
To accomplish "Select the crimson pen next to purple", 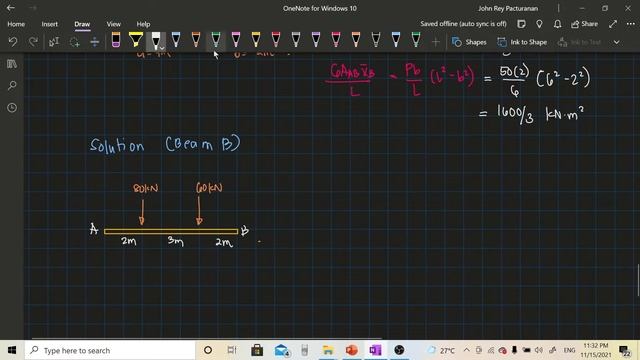I will click(x=336, y=40).
